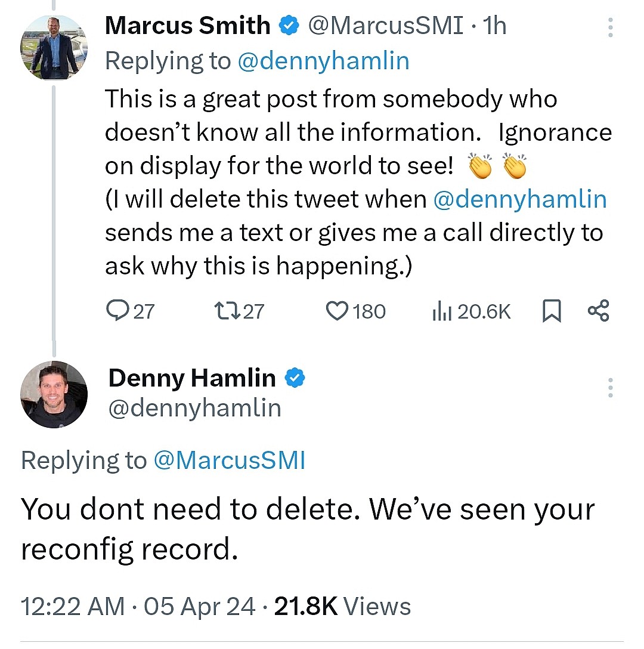Open Denny Hamlin's profile picture
The width and height of the screenshot is (644, 649).
coord(54,394)
